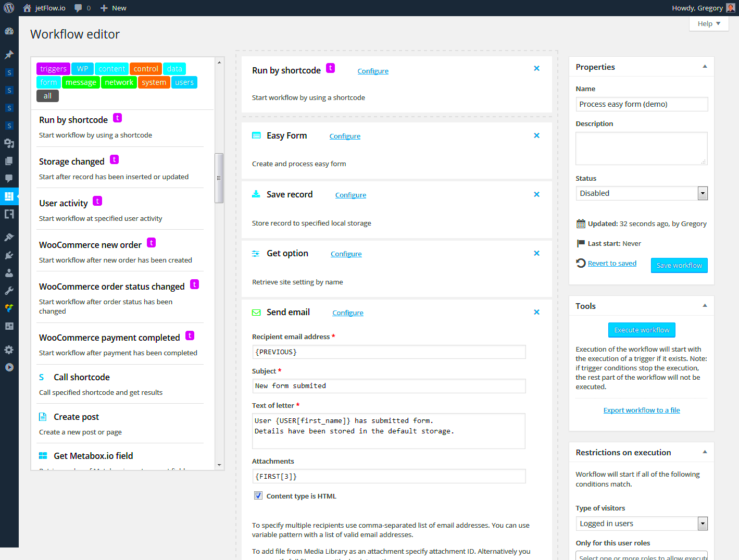Remove the Easy Form step

[x=536, y=135]
